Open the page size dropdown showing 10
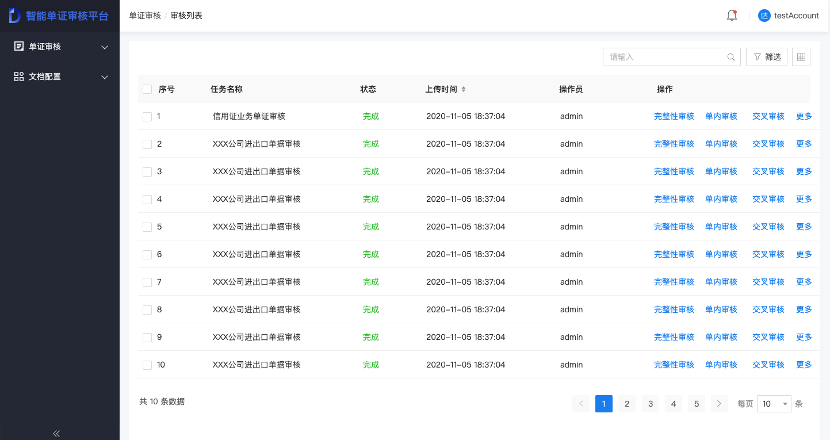The image size is (830, 440). (774, 404)
